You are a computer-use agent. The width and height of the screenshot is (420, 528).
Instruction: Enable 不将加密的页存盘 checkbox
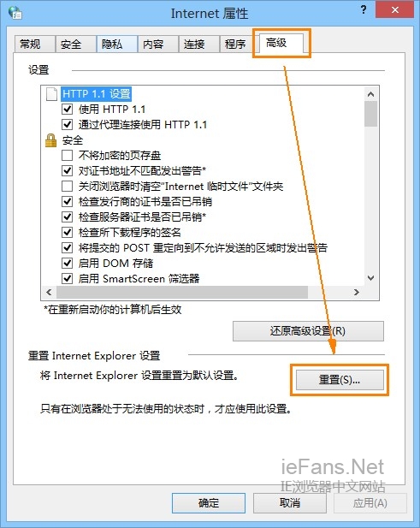click(68, 155)
